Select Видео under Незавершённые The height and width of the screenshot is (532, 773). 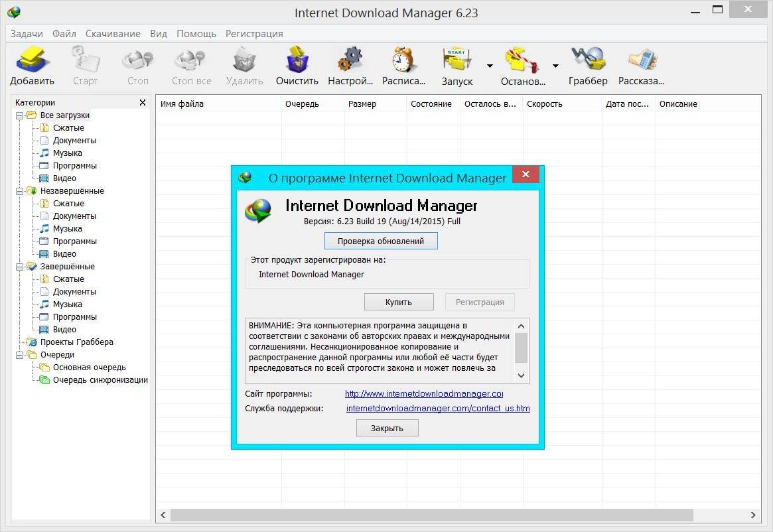coord(64,254)
